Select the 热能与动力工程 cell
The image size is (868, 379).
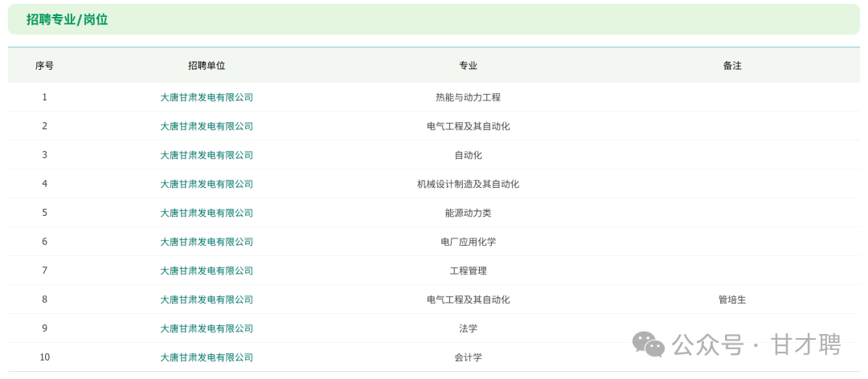coord(468,97)
